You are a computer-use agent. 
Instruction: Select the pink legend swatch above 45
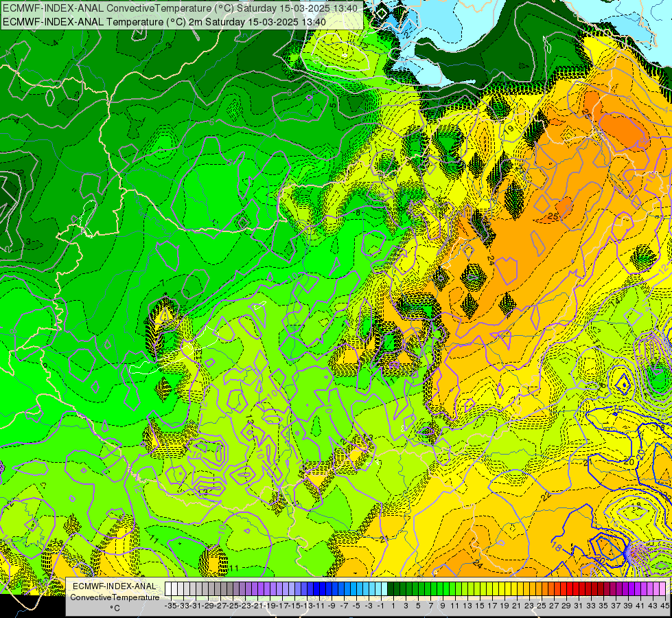coord(662,588)
